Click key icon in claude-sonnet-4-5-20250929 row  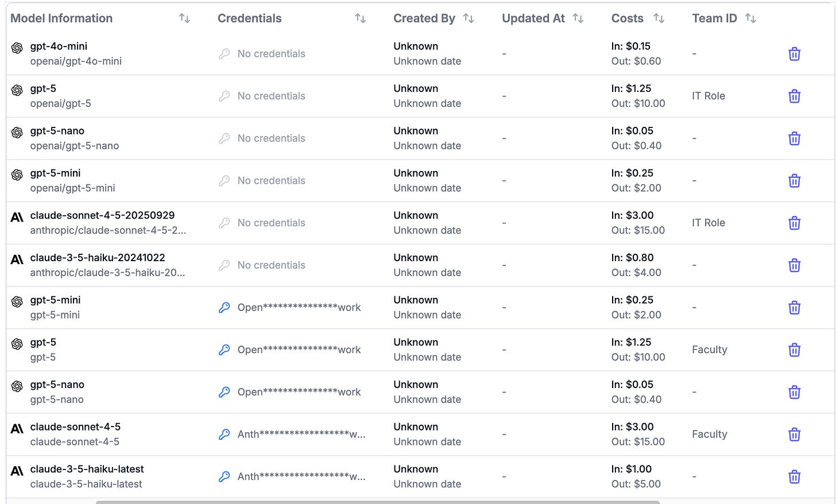pos(225,223)
